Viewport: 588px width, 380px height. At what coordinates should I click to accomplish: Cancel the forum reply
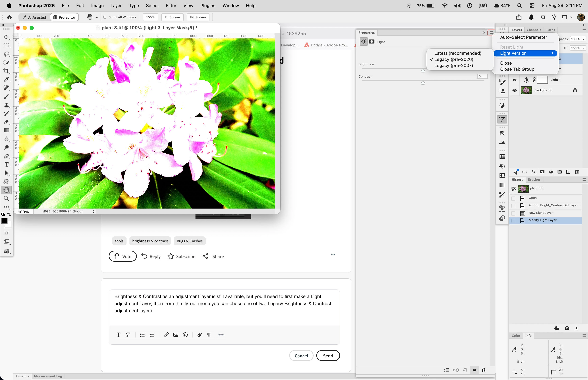point(301,356)
